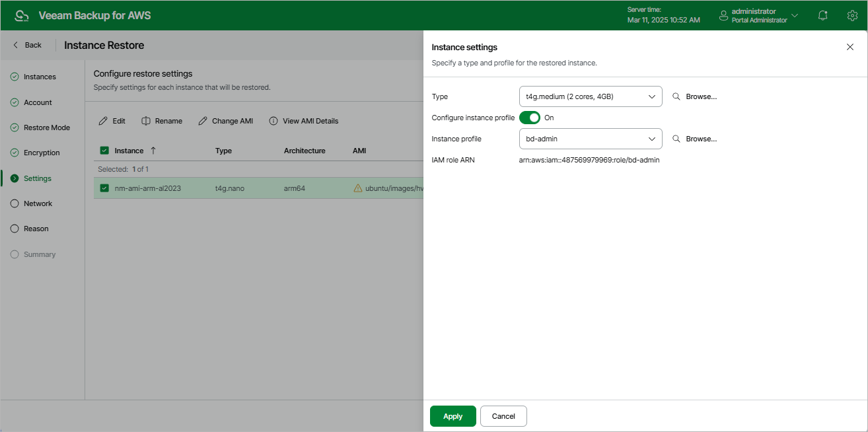This screenshot has height=432, width=868.
Task: Go to the Network wizard step
Action: pos(36,203)
